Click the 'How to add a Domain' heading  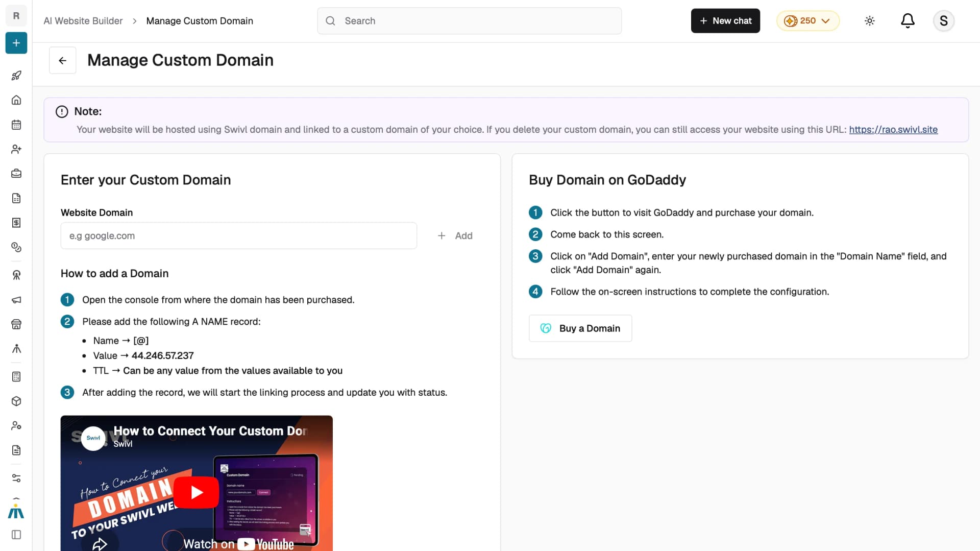pos(114,274)
